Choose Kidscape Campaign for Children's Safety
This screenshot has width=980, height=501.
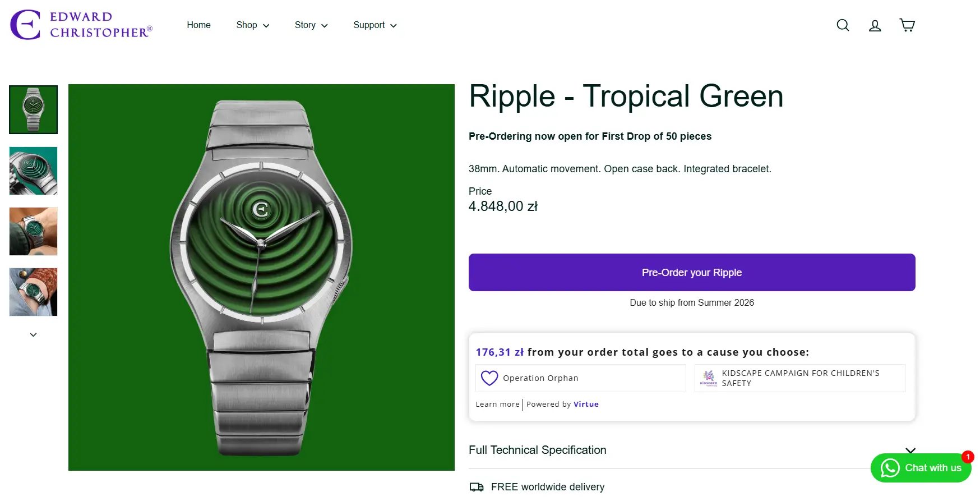click(800, 378)
